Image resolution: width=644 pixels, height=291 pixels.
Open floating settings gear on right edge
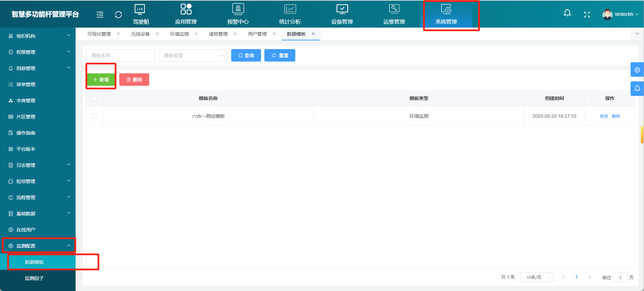[637, 70]
